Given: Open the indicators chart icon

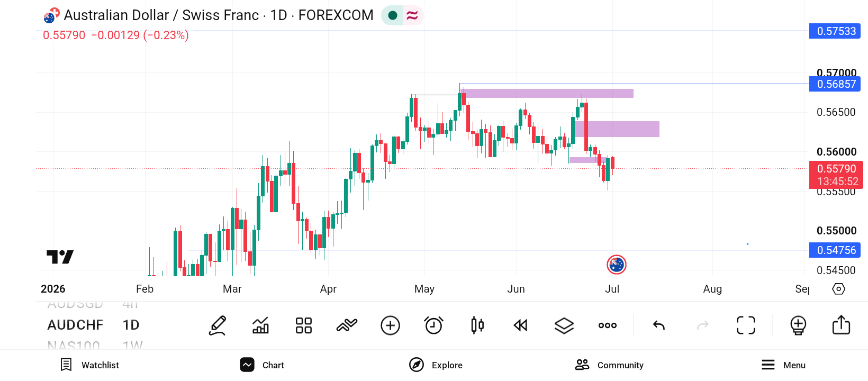Looking at the screenshot, I should tap(260, 325).
